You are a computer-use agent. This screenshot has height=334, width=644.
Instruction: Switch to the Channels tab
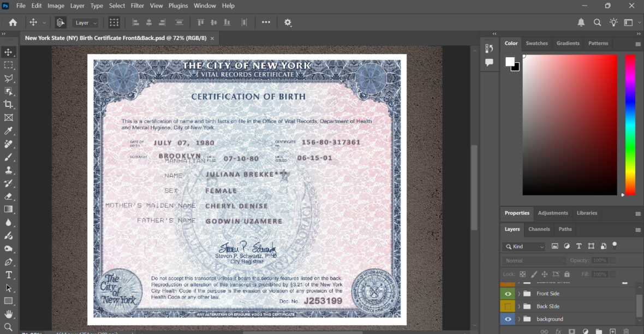tap(539, 229)
